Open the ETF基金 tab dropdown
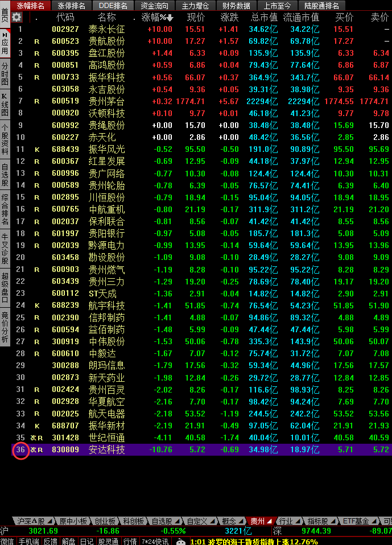392x545 pixels. click(374, 521)
